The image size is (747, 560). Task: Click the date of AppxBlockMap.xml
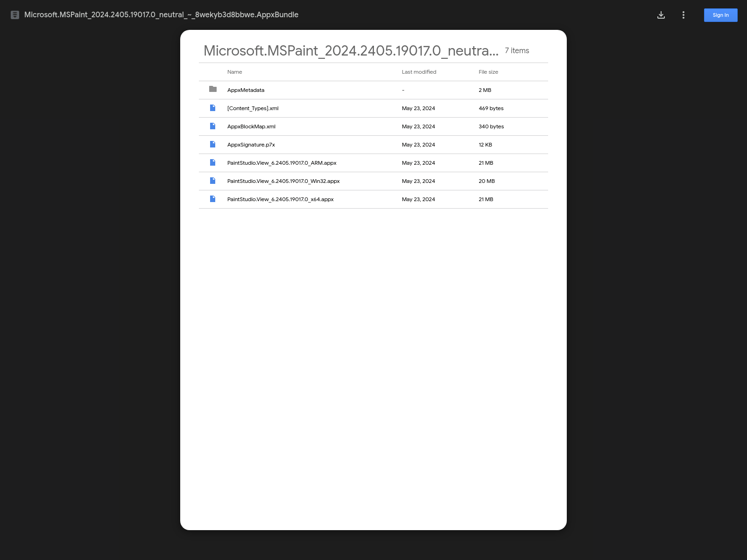point(418,126)
